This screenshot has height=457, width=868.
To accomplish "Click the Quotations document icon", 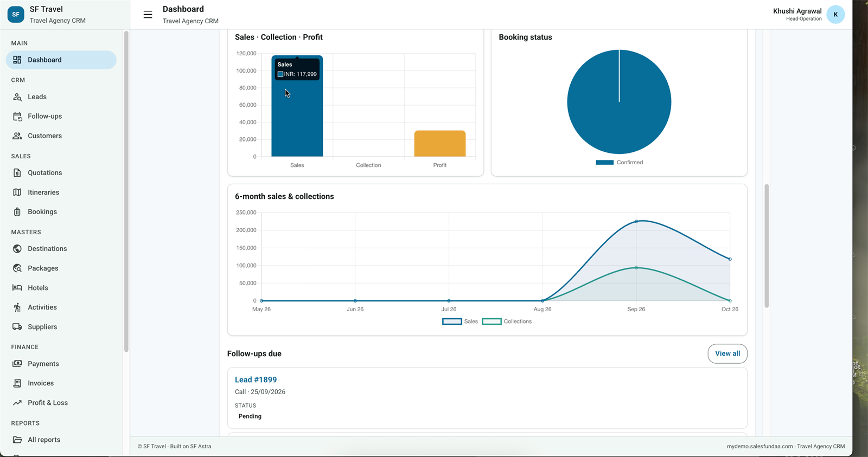I will coord(17,173).
